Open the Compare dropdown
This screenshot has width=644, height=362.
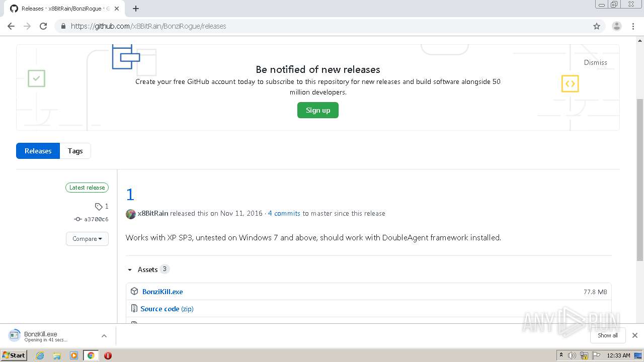tap(87, 239)
